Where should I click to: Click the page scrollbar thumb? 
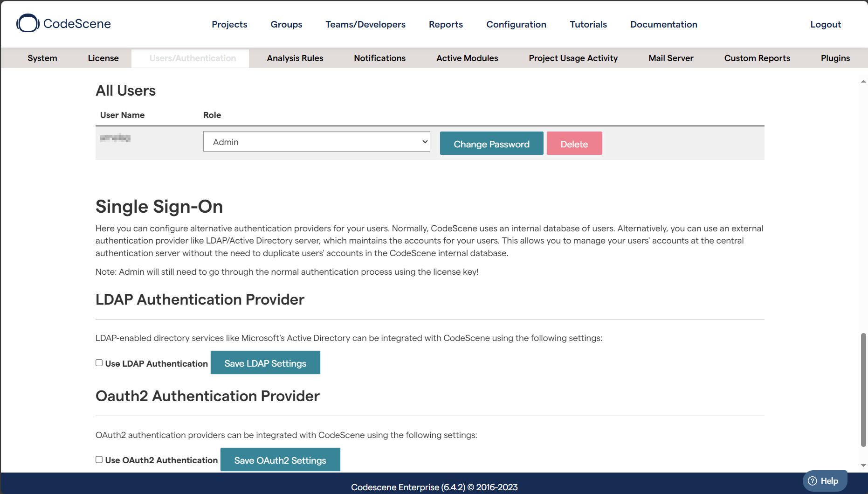pos(863,390)
